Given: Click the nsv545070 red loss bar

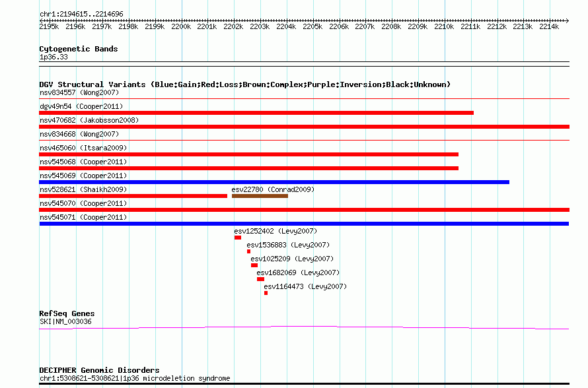Looking at the screenshot, I should (304, 210).
